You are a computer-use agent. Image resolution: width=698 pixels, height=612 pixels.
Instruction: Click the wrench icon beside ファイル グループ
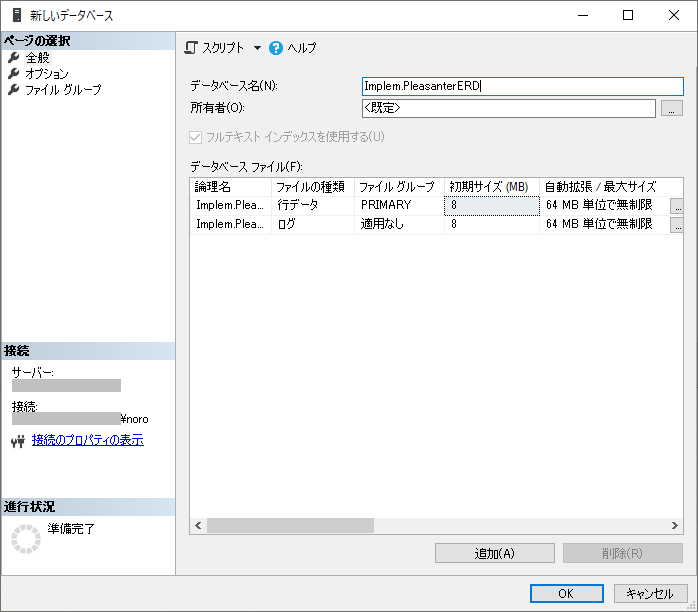point(14,89)
